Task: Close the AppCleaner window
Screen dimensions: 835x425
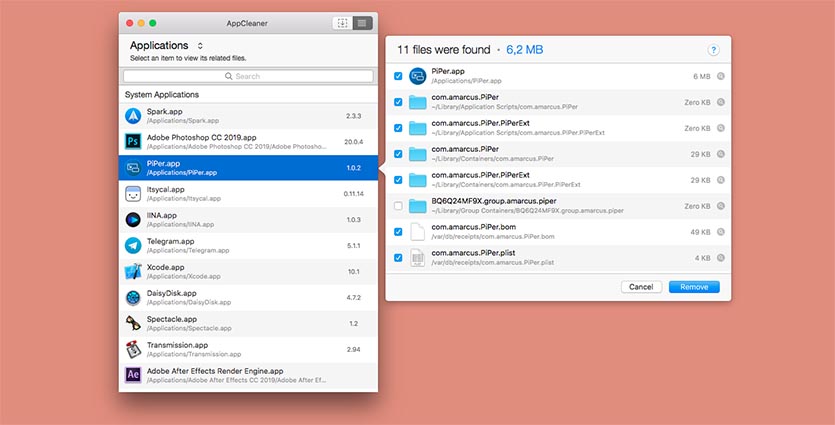Action: 129,23
